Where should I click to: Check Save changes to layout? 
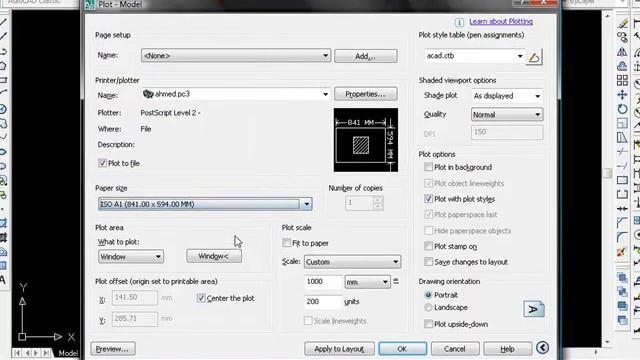coord(428,262)
